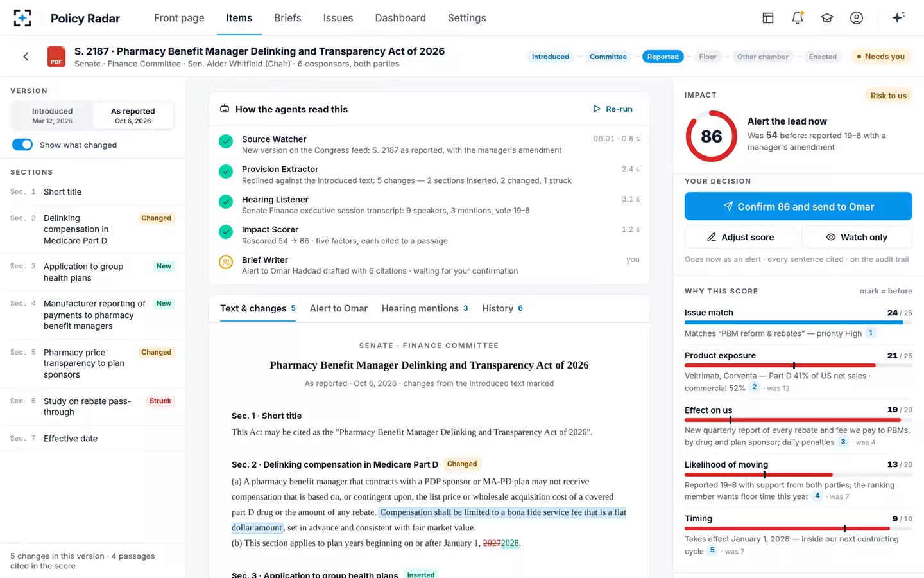This screenshot has width=924, height=578.
Task: Open Sec. 6 Study on rebate pass-through
Action: pyautogui.click(x=92, y=407)
